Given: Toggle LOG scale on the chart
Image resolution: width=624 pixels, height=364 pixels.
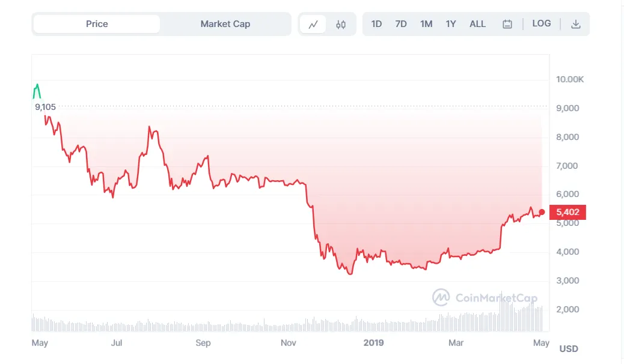Looking at the screenshot, I should pyautogui.click(x=541, y=23).
